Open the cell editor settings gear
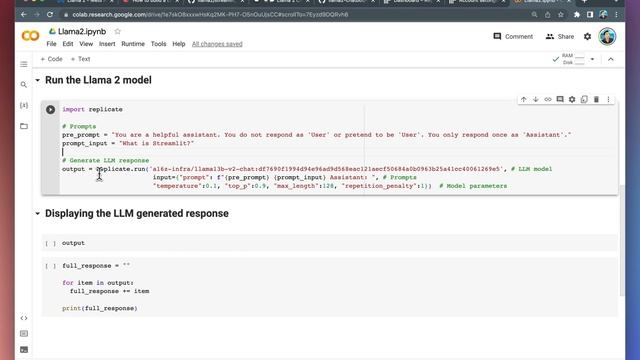This screenshot has width=640, height=360. [x=572, y=100]
